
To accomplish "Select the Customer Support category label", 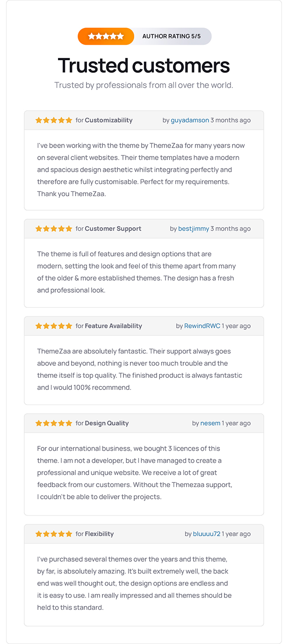I will 113,229.
